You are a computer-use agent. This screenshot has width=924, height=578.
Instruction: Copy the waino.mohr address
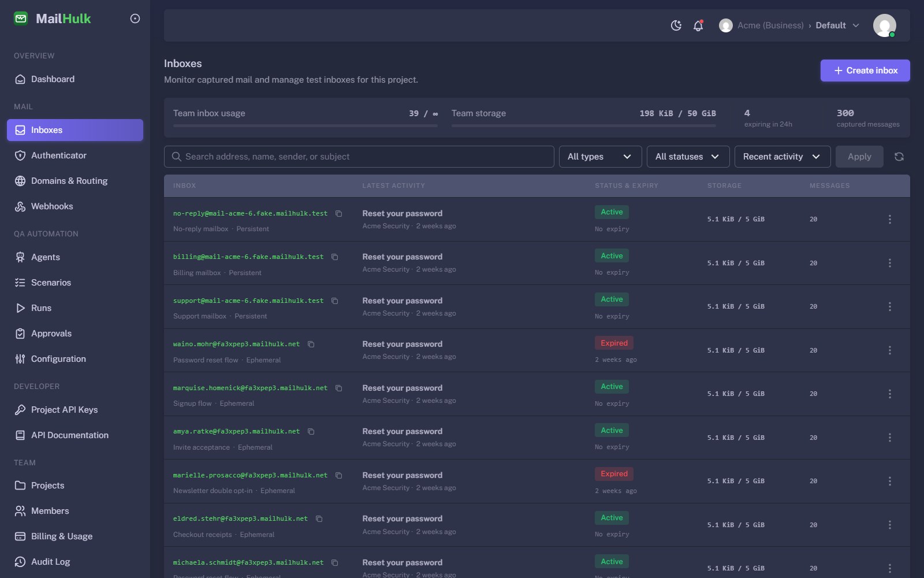coord(311,344)
